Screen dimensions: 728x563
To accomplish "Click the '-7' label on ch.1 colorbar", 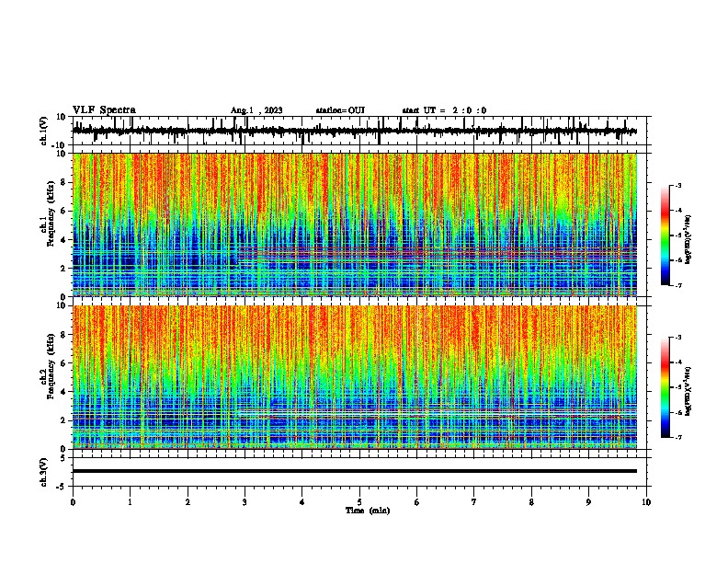I will click(677, 285).
